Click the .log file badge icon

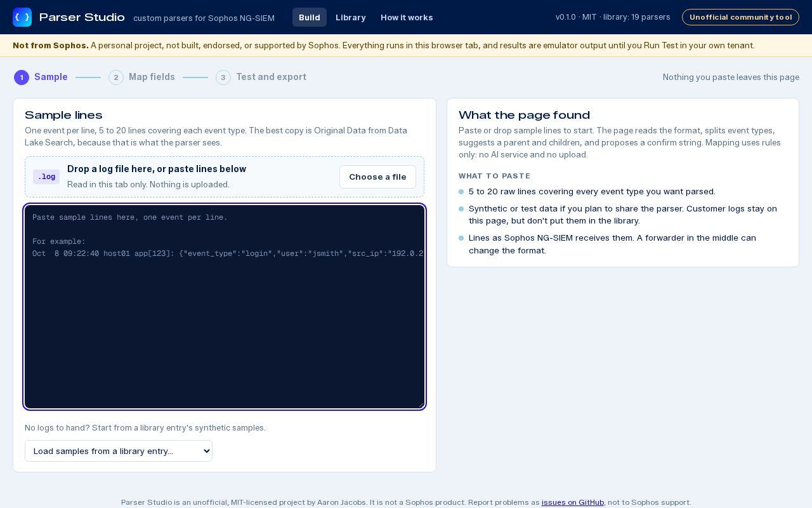tap(46, 177)
